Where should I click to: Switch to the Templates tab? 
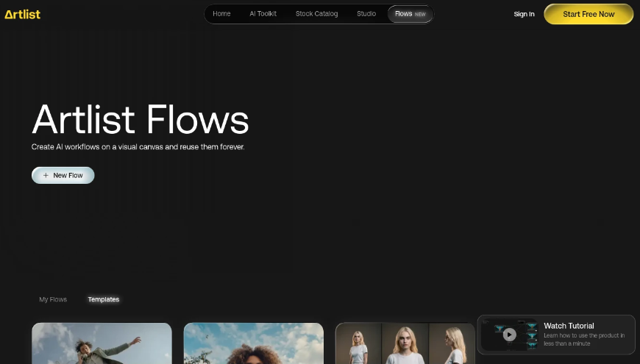point(104,299)
